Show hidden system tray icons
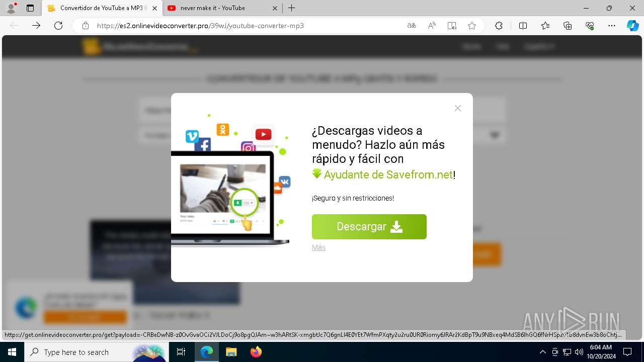The height and width of the screenshot is (362, 644). 542,352
